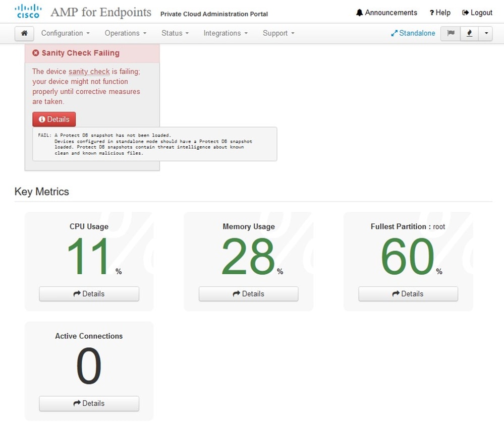Open Announcements
The height and width of the screenshot is (427, 504).
click(x=386, y=13)
